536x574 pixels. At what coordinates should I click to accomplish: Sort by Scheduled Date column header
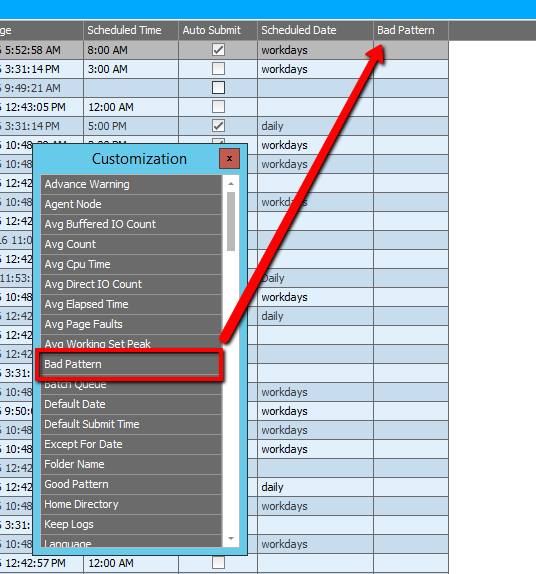click(315, 30)
